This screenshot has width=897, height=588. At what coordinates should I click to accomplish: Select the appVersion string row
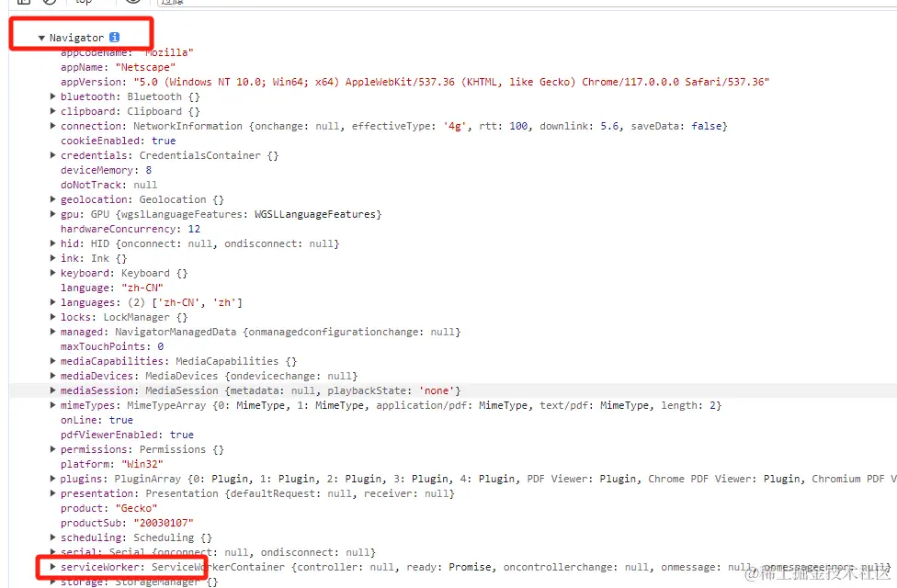(x=414, y=82)
